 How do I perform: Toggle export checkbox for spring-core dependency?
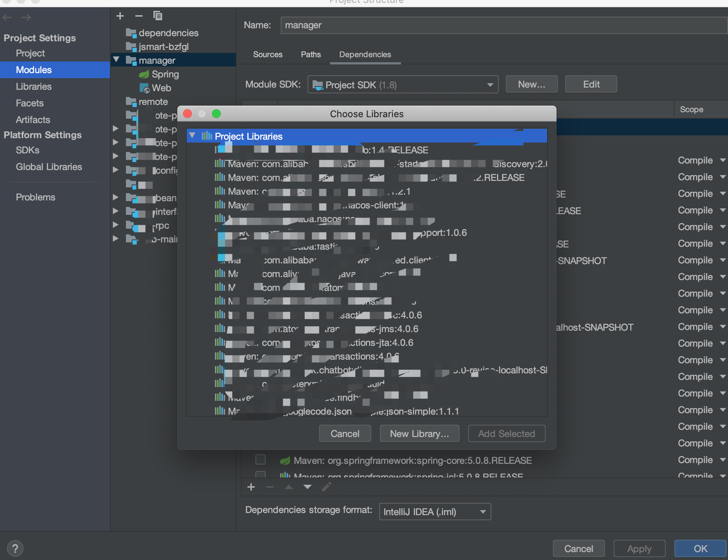(260, 459)
